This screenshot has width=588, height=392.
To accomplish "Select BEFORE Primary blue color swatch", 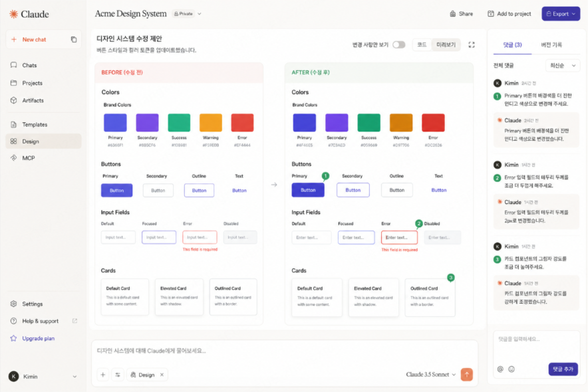I will (115, 123).
